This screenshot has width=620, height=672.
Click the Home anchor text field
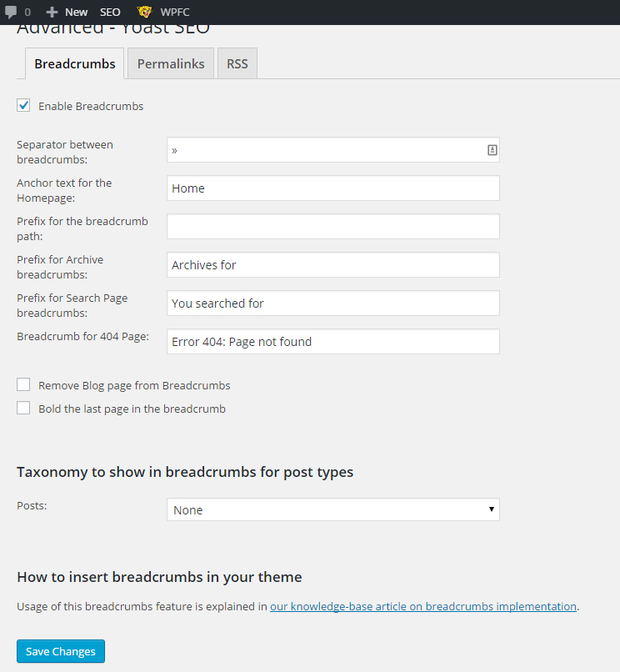[x=332, y=188]
